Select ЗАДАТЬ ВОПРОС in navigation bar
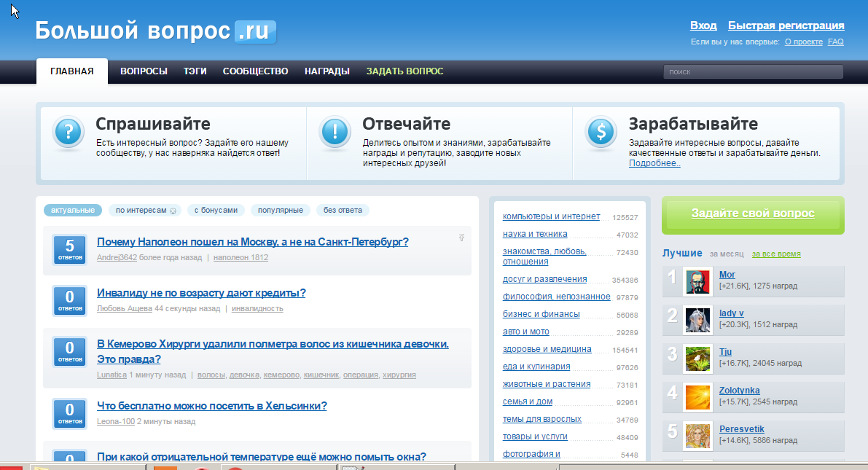Image resolution: width=868 pixels, height=470 pixels. tap(404, 71)
